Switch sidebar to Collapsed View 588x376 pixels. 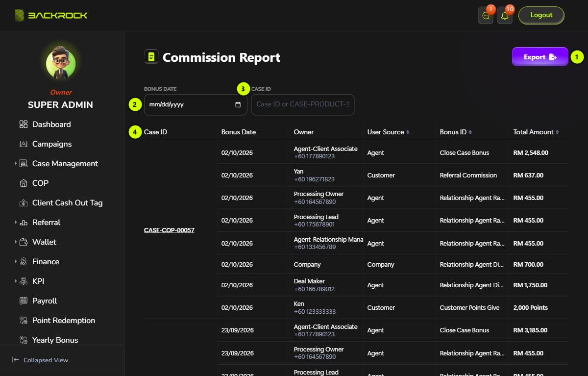pos(40,360)
